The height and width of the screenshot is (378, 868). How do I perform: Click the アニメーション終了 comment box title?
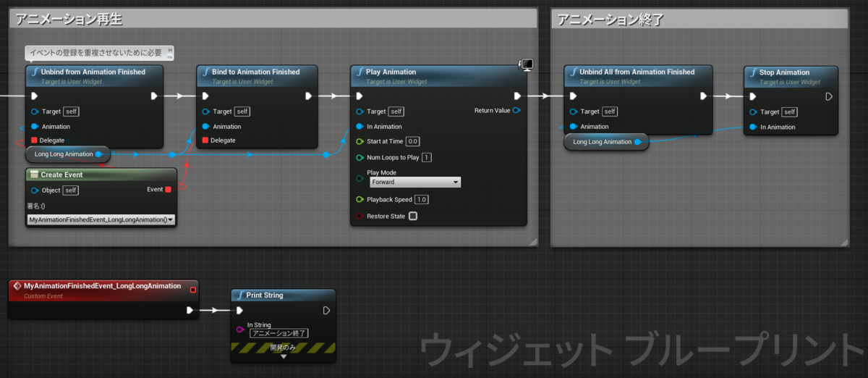point(612,20)
